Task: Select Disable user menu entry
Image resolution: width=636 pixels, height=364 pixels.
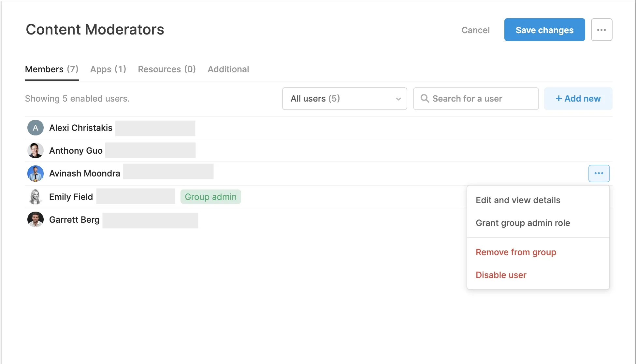Action: [501, 275]
